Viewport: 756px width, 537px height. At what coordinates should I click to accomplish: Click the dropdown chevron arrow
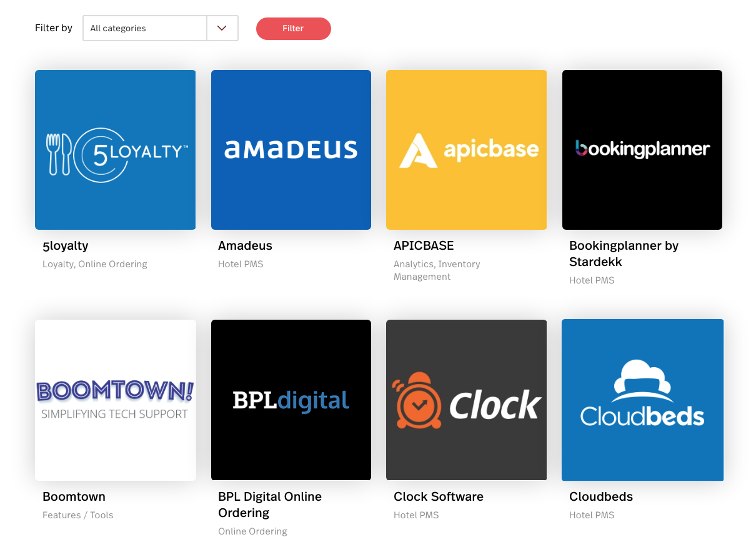[222, 28]
